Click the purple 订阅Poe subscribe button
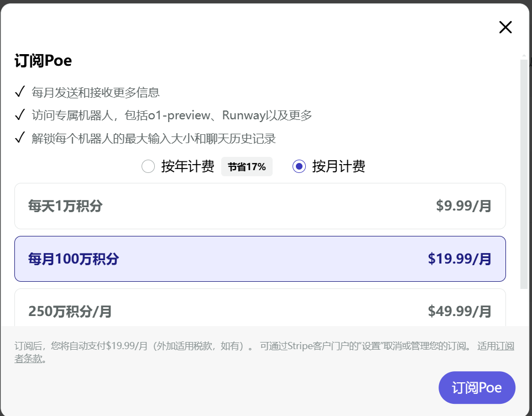The image size is (532, 416). pyautogui.click(x=477, y=387)
